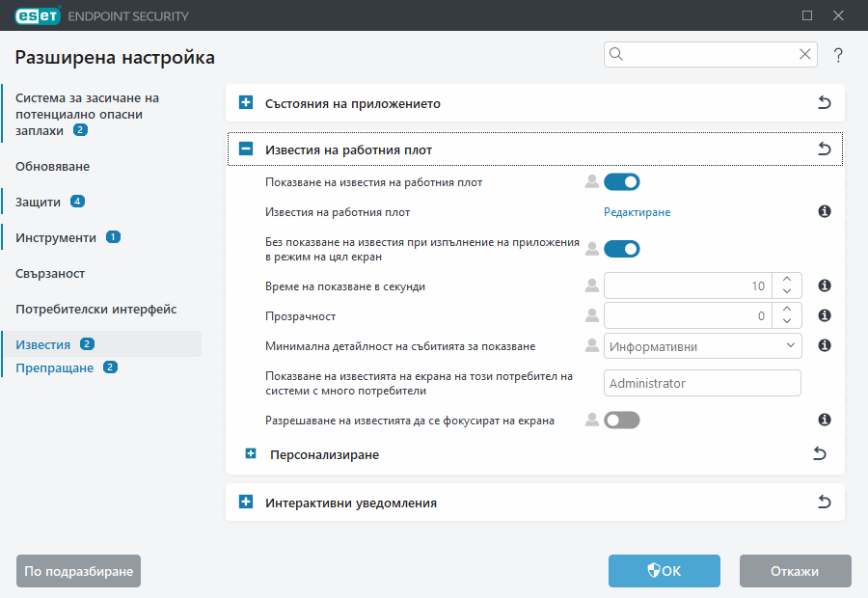Click the По подразбиране button

click(x=78, y=571)
